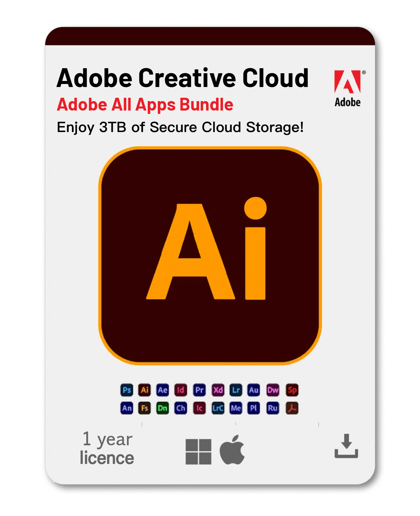This screenshot has width=420, height=516.
Task: Select the Character Animator Ch icon
Action: (181, 408)
